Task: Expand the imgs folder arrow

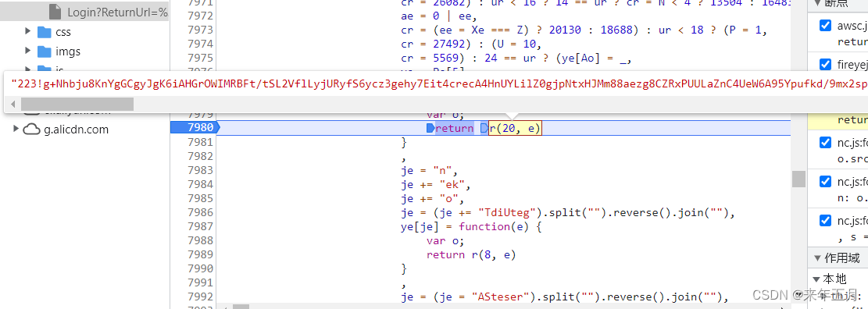Action: [x=28, y=51]
